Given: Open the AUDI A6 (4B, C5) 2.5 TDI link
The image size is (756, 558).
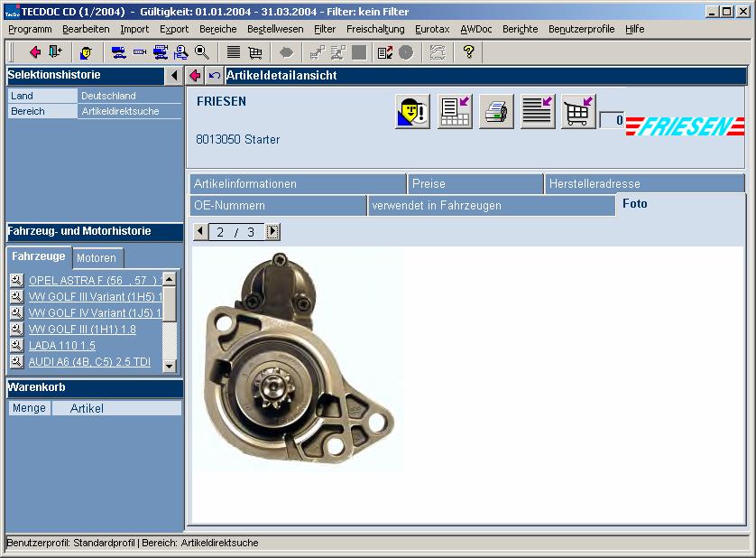Looking at the screenshot, I should click(89, 361).
